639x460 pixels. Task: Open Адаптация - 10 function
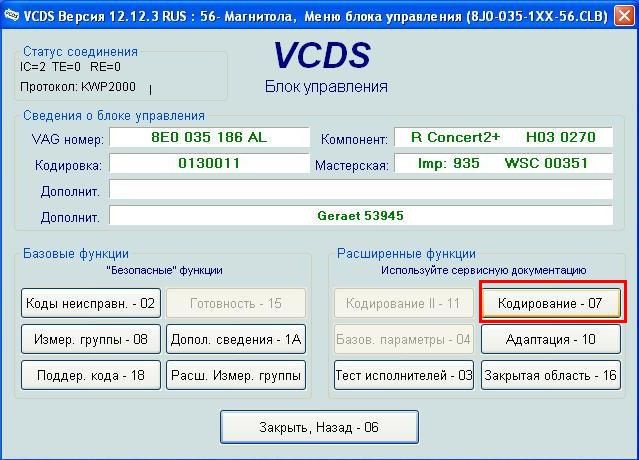551,339
